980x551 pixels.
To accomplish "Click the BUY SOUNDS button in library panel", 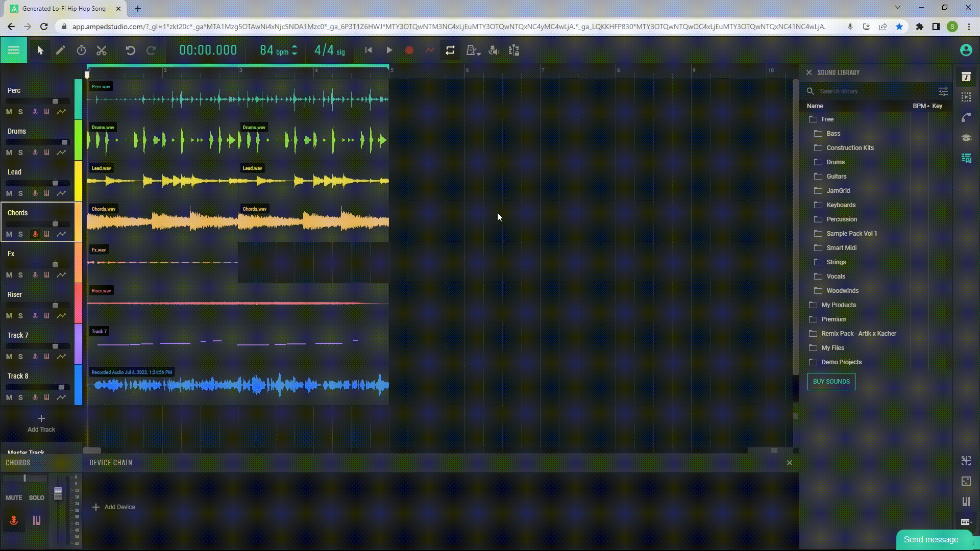I will tap(831, 382).
